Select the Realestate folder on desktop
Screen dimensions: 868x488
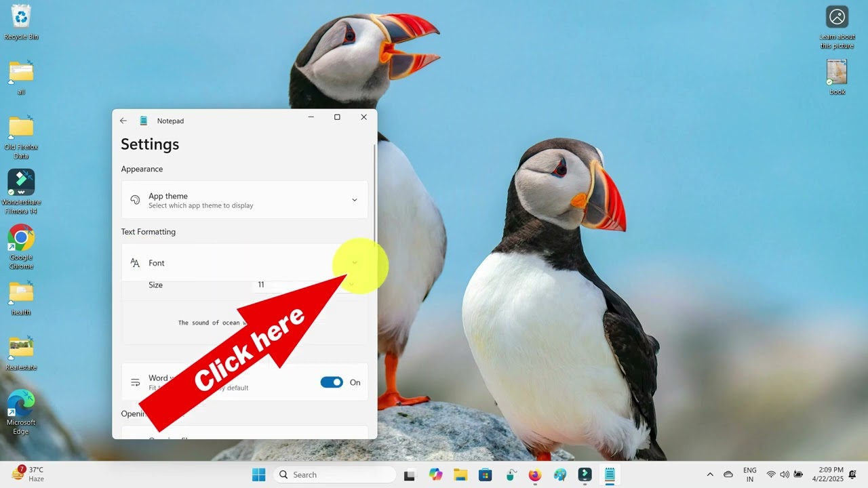click(21, 354)
